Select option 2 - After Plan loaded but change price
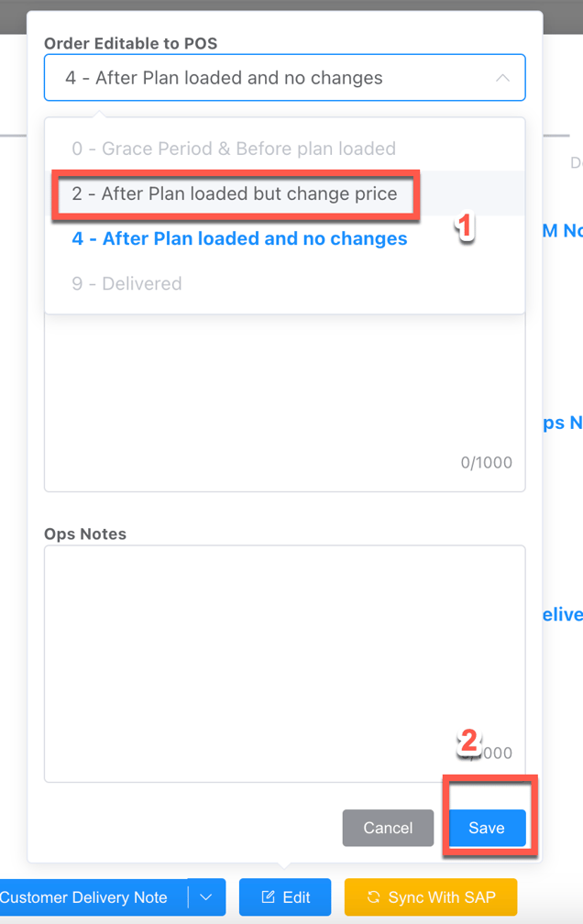Screen dimensions: 583x924 pos(235,193)
